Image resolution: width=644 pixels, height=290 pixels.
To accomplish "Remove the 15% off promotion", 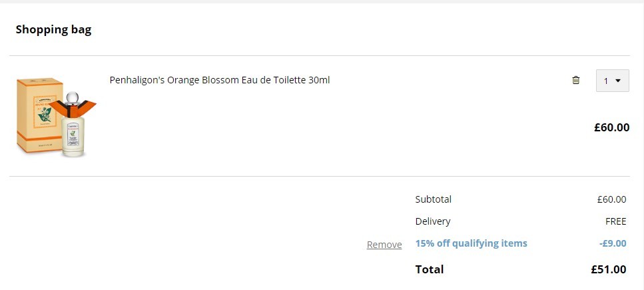I will [384, 245].
